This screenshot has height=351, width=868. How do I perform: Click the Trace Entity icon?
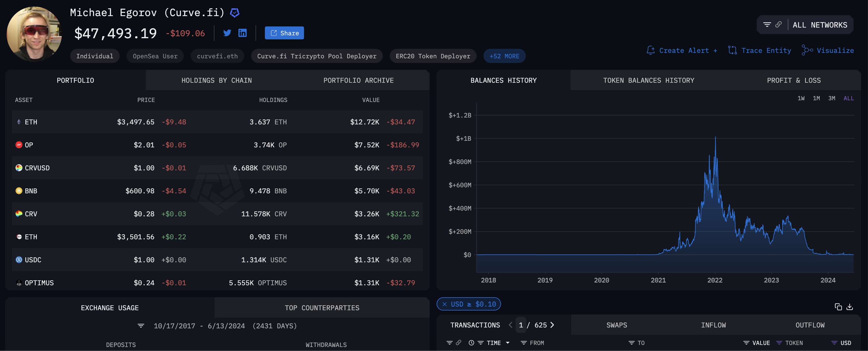tap(732, 50)
